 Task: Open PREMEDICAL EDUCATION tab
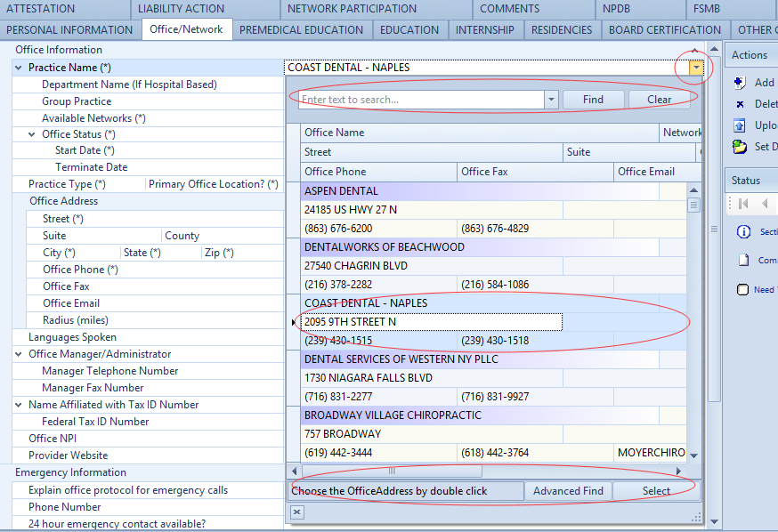[x=301, y=30]
